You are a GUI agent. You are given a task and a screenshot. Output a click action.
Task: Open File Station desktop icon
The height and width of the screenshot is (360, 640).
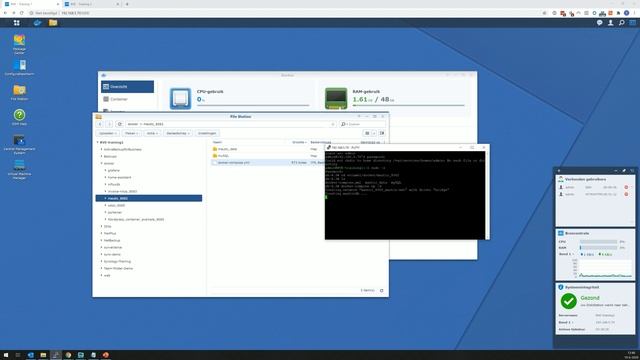[x=19, y=92]
